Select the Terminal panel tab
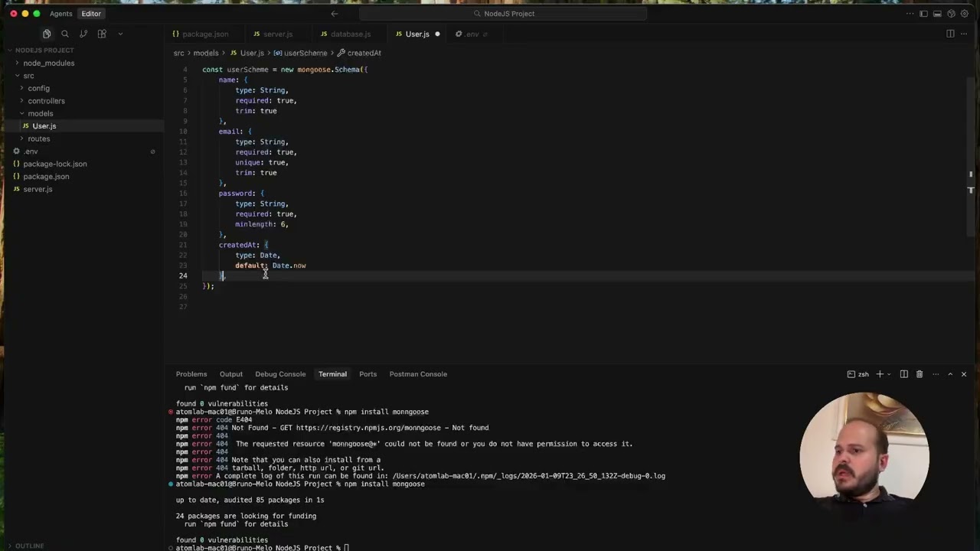The height and width of the screenshot is (551, 980). tap(332, 374)
